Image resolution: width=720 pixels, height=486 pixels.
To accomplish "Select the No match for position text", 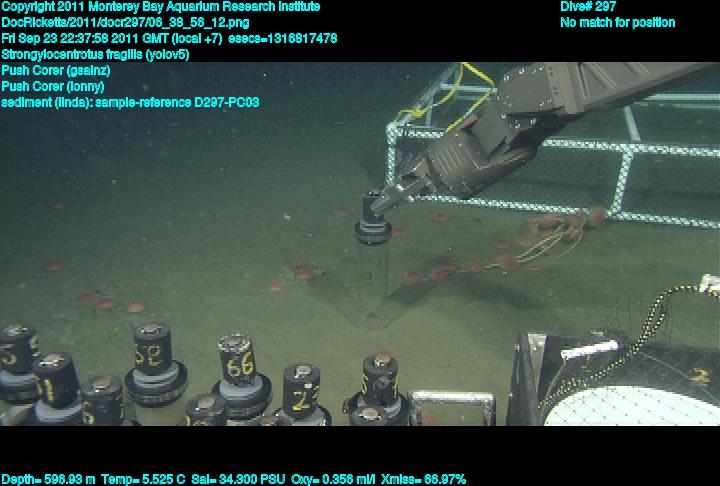I will point(618,23).
